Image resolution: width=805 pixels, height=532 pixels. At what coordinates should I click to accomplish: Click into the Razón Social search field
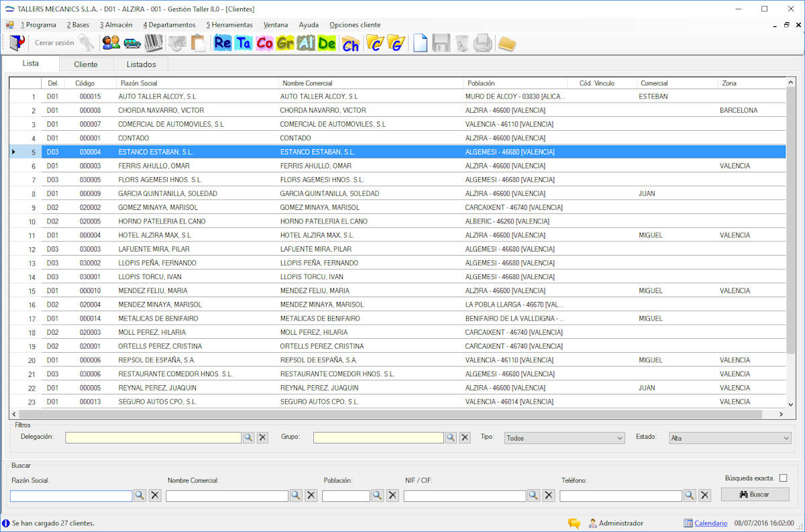tap(71, 496)
